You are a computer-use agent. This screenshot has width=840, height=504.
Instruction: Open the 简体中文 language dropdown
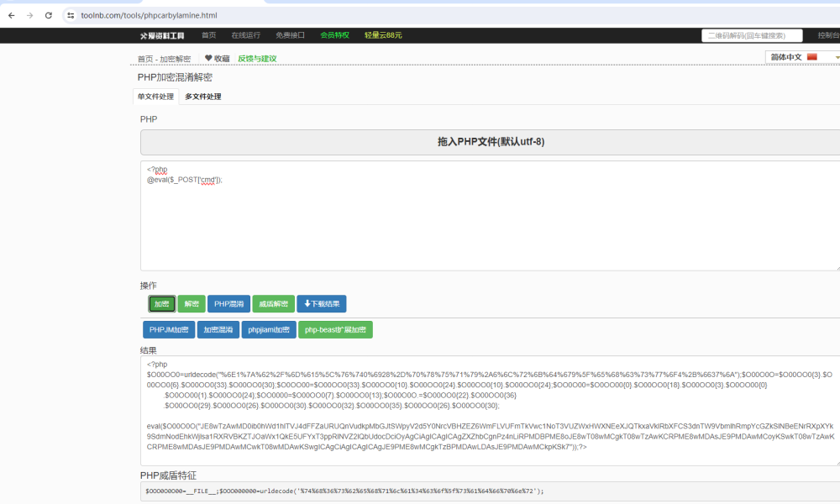pyautogui.click(x=802, y=57)
